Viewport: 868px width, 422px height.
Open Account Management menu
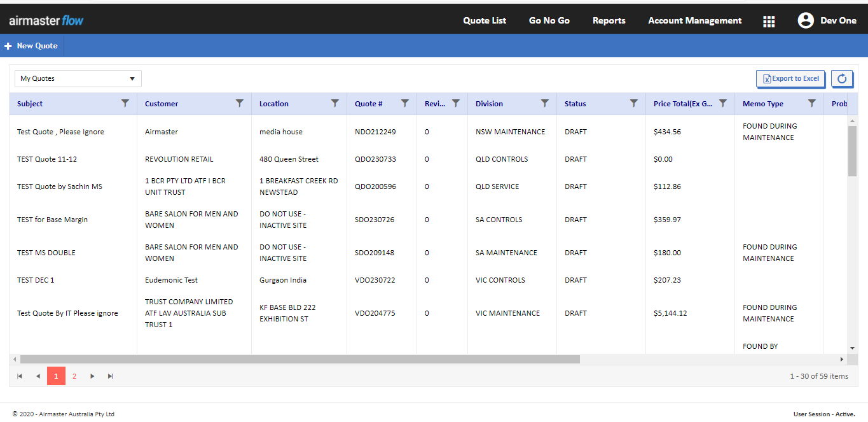point(695,20)
